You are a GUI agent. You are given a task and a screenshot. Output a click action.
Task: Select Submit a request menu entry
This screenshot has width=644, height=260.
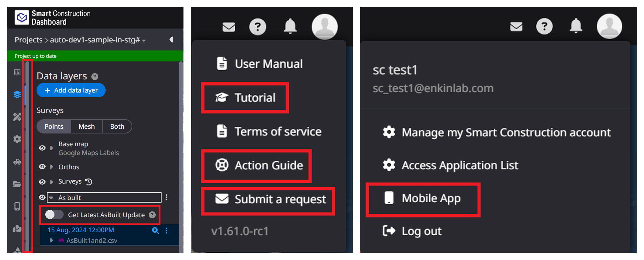(x=268, y=199)
